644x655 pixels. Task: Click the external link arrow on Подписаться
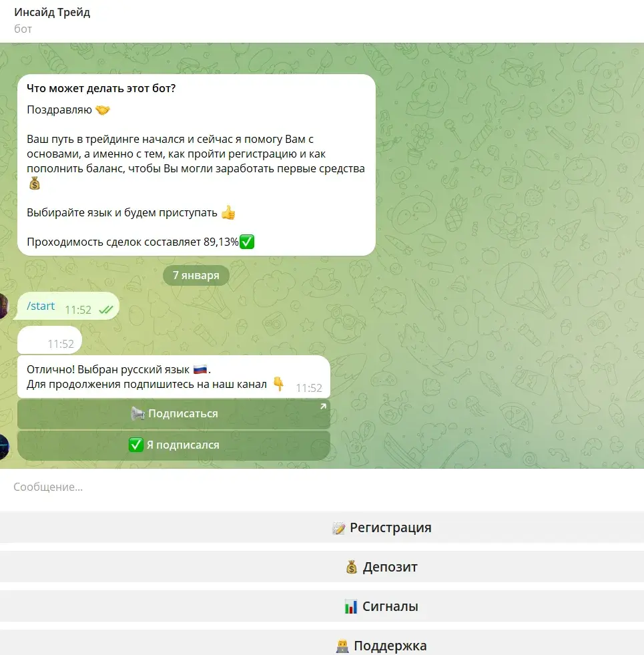coord(323,406)
